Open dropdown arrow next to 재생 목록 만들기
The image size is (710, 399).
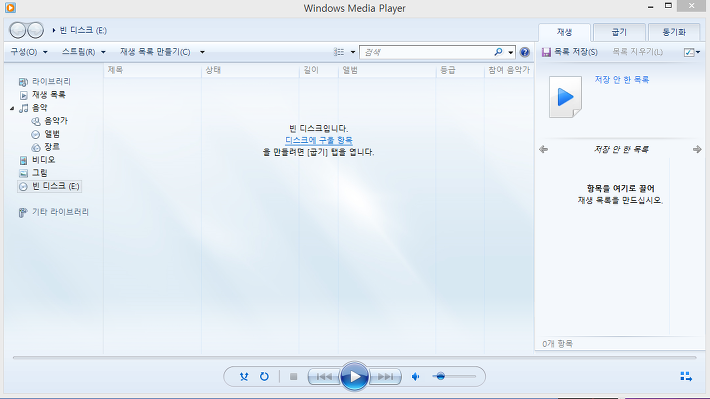(x=202, y=52)
